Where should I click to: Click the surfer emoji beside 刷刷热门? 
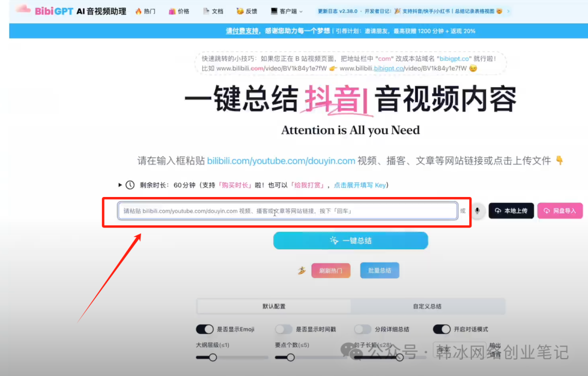tap(302, 270)
